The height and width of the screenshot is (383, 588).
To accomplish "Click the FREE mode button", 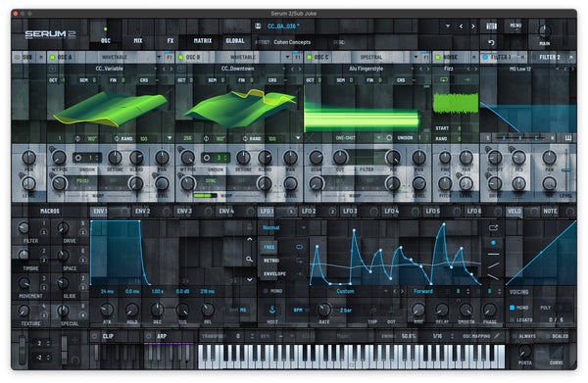I will 269,247.
